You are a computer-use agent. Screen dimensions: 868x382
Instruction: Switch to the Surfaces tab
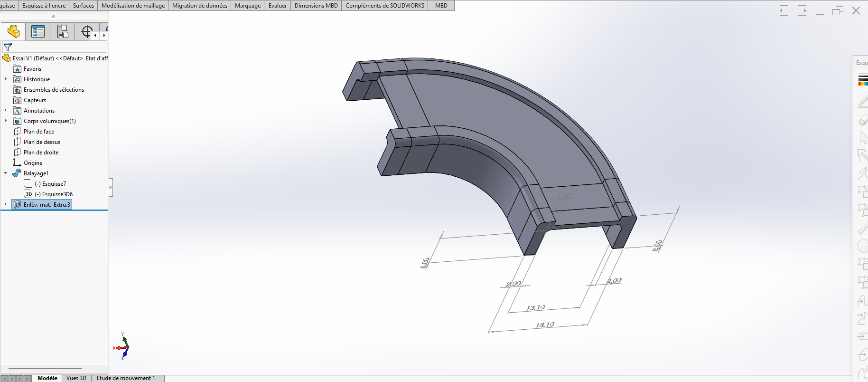[x=84, y=6]
